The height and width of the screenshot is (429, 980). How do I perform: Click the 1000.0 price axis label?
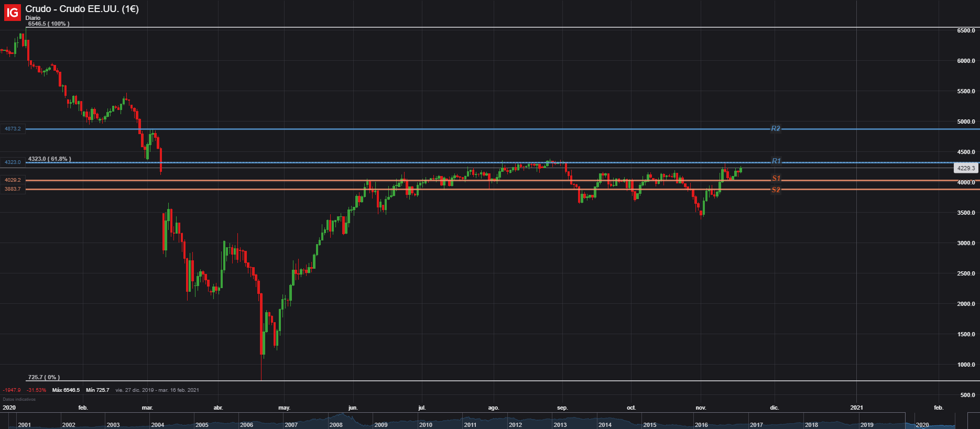click(966, 365)
